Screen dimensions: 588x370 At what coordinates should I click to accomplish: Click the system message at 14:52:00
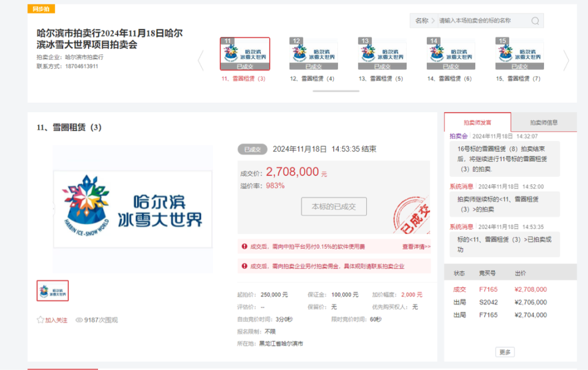pyautogui.click(x=505, y=205)
